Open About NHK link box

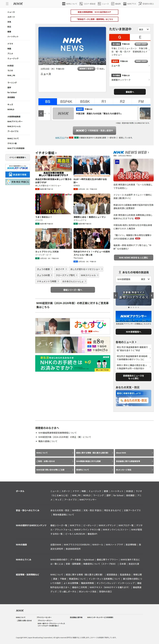tap(134, 453)
